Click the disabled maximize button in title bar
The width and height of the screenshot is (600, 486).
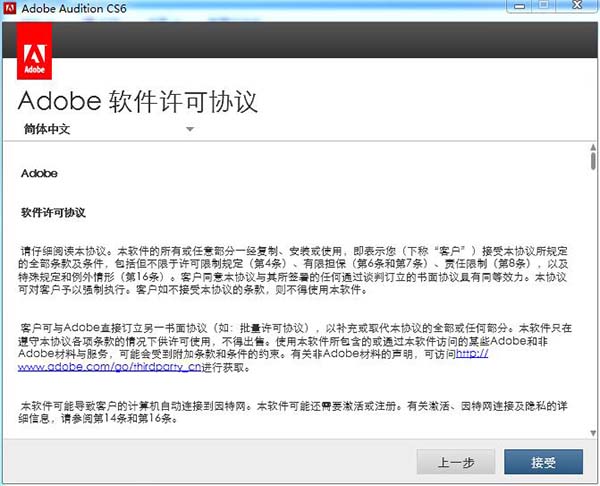click(x=543, y=8)
